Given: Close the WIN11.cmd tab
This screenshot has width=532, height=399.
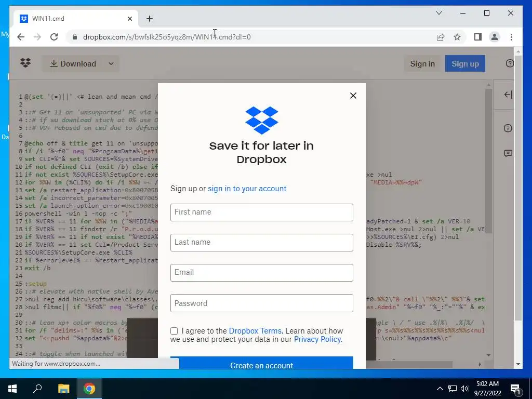Looking at the screenshot, I should (x=129, y=19).
